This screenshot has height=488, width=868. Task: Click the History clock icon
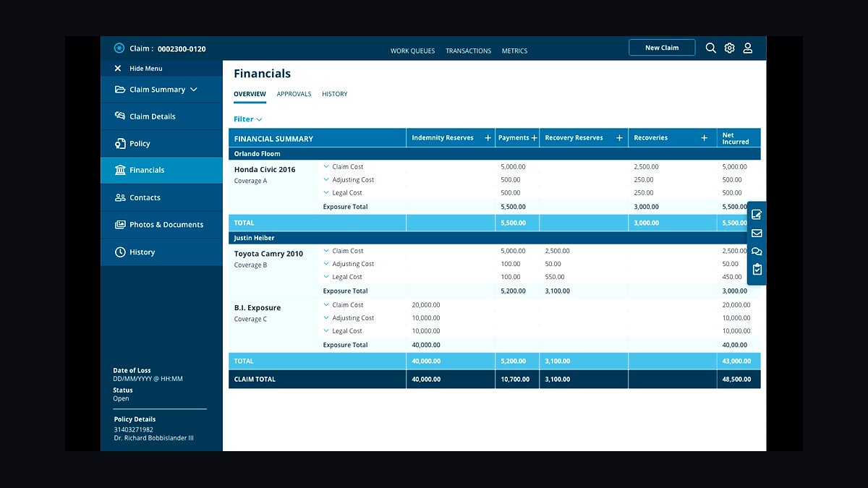[x=120, y=252]
